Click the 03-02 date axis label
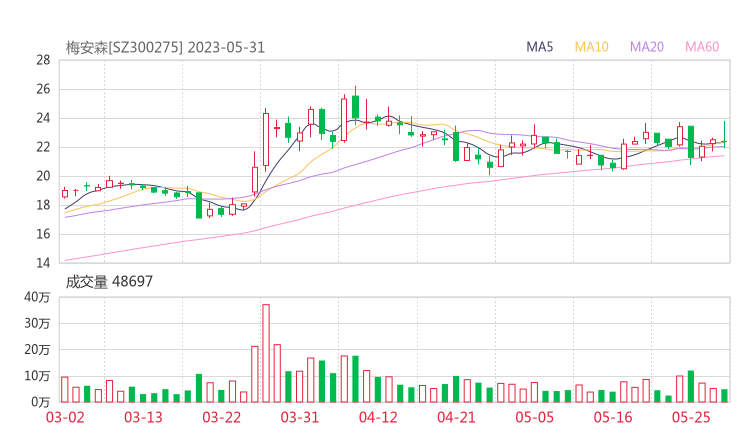740x440 pixels. click(x=65, y=417)
